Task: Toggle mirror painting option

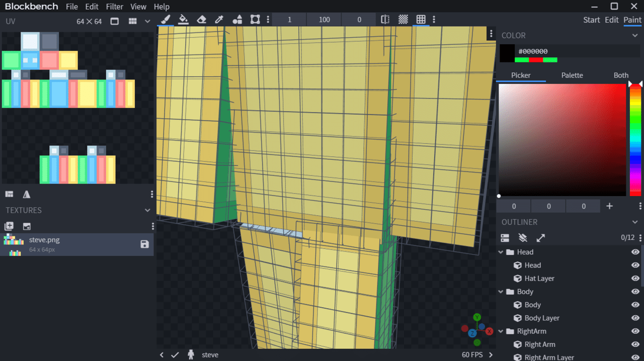Action: pos(385,20)
